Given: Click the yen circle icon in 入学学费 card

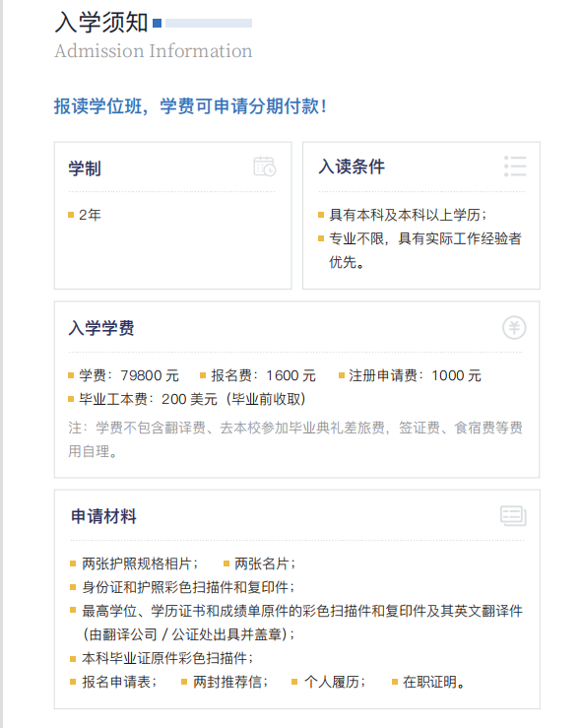Looking at the screenshot, I should click(x=514, y=328).
